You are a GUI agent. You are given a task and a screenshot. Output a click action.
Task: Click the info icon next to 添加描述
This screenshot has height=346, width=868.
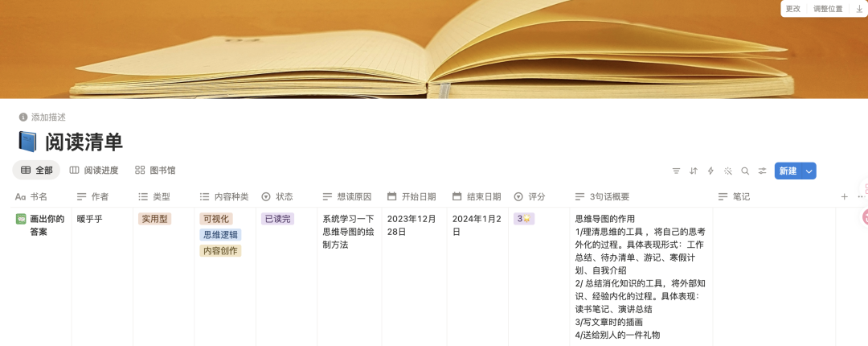tap(23, 117)
